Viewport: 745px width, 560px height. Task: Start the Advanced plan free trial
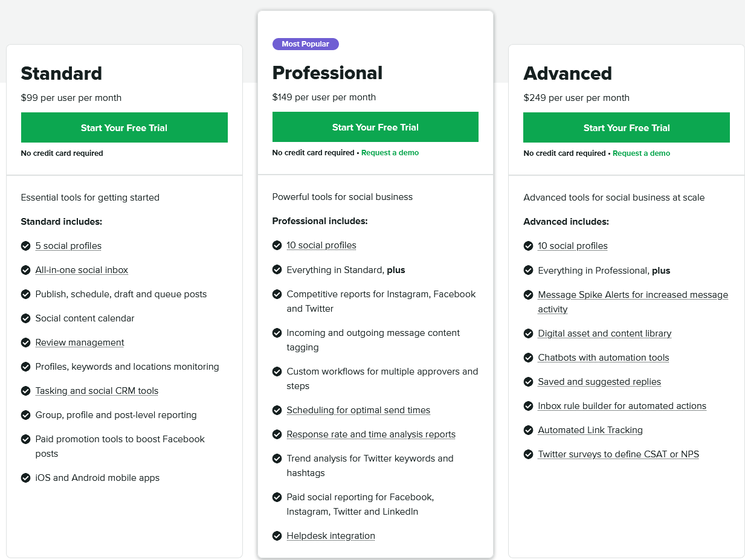627,127
